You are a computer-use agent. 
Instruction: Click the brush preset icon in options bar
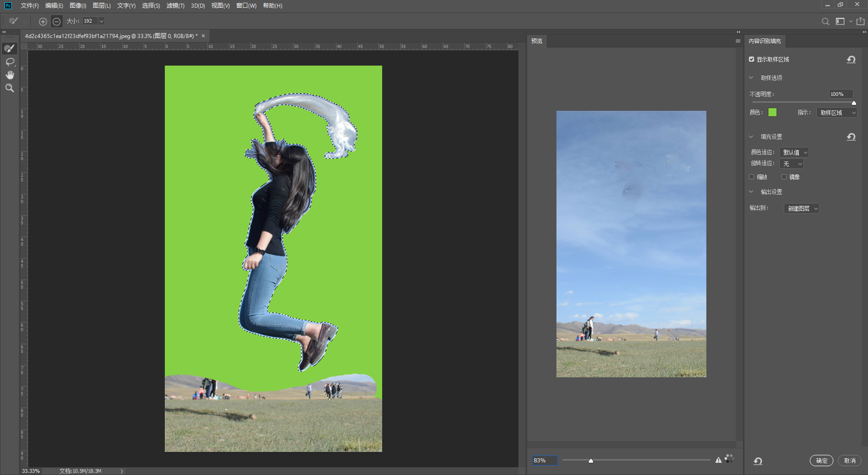coord(14,21)
